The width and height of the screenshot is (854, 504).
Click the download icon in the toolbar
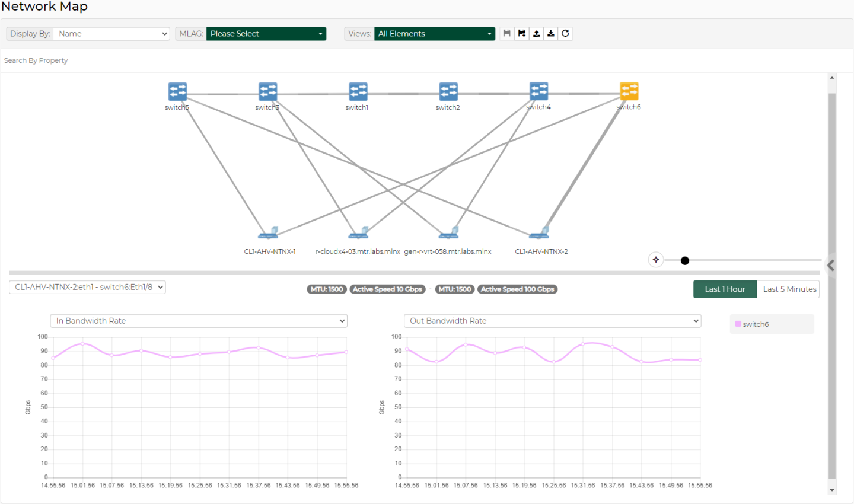(x=551, y=34)
